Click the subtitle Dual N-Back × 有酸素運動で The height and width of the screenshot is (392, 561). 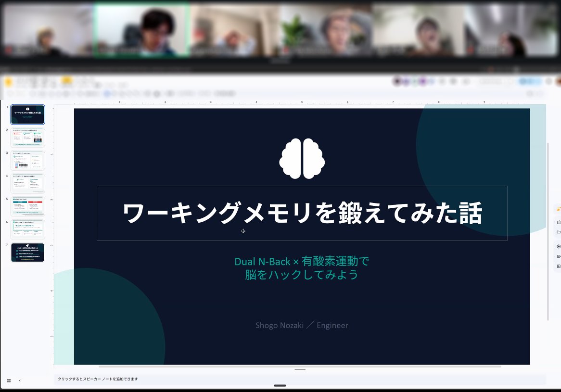(x=302, y=262)
